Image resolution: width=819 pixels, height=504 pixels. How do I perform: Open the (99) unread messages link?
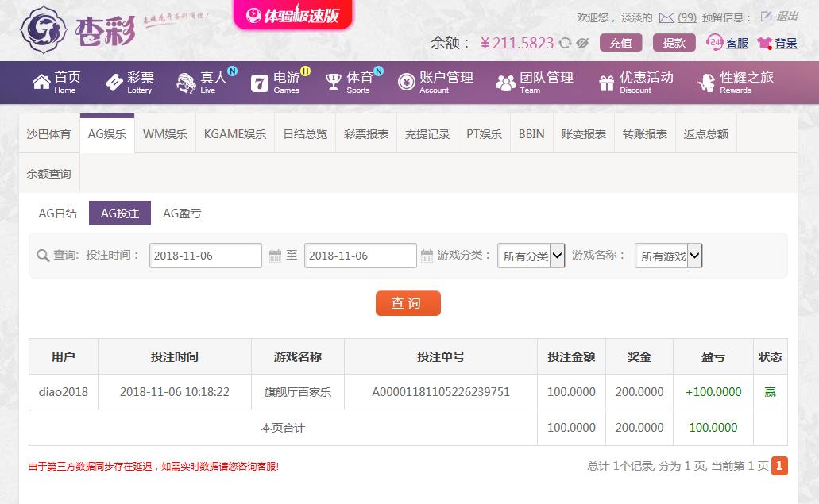click(x=687, y=17)
